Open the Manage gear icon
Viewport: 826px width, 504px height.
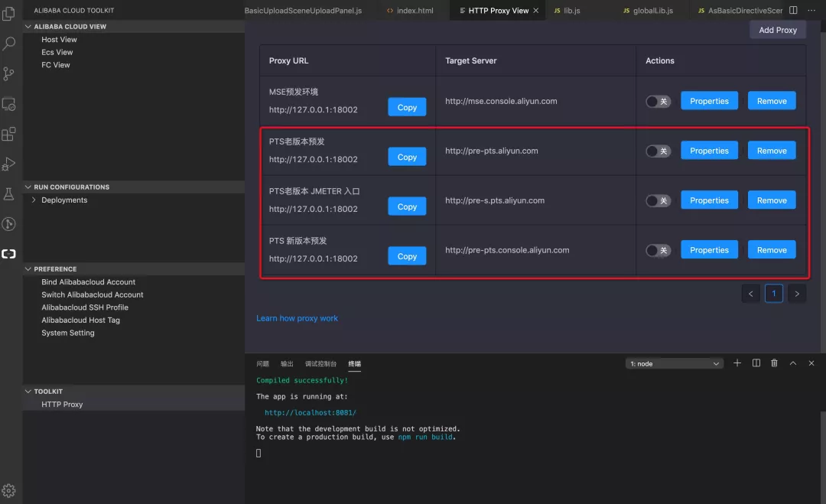9,491
